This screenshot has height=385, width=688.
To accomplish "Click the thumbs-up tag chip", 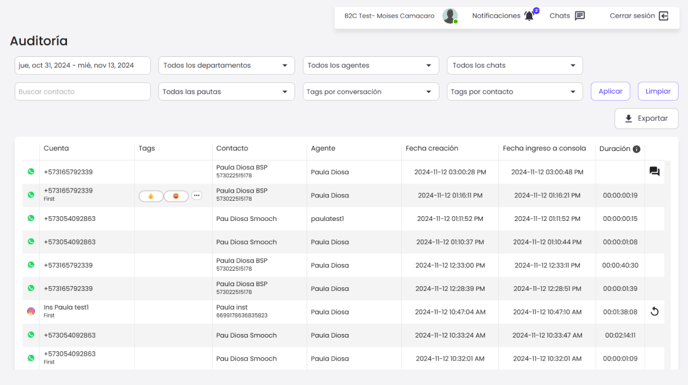I will coord(151,196).
